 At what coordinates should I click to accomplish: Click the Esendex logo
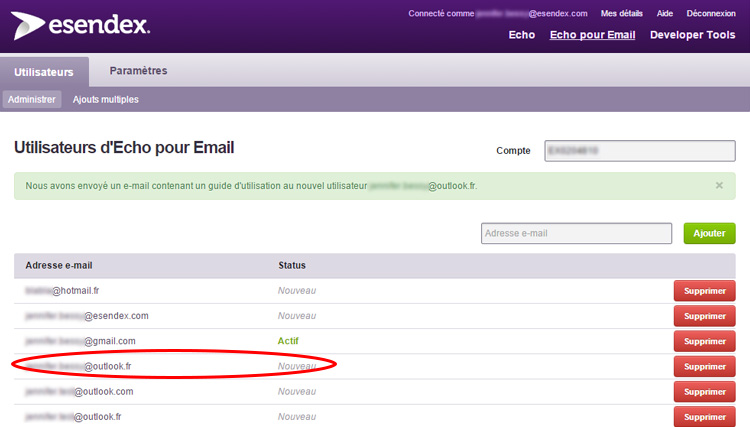(x=80, y=25)
